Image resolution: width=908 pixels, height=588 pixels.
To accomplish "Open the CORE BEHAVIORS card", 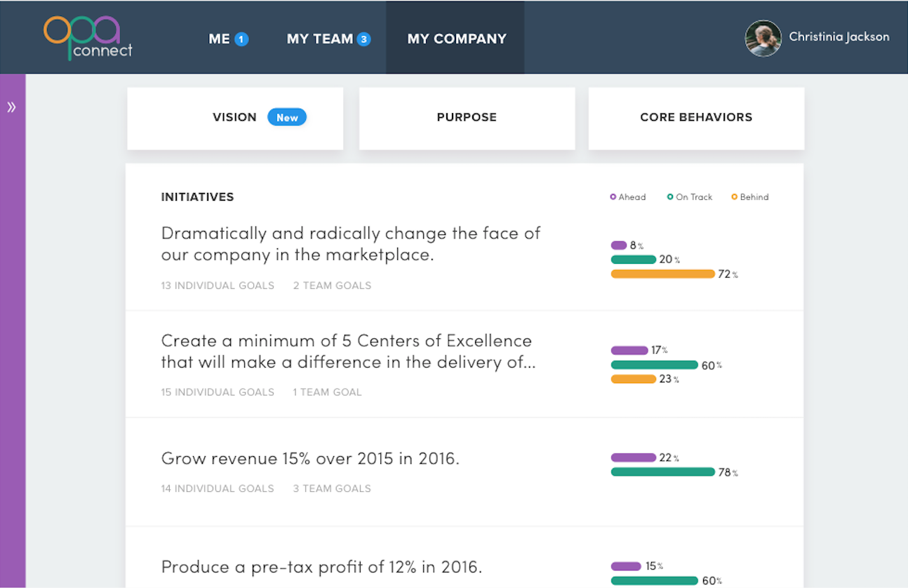I will tap(696, 118).
